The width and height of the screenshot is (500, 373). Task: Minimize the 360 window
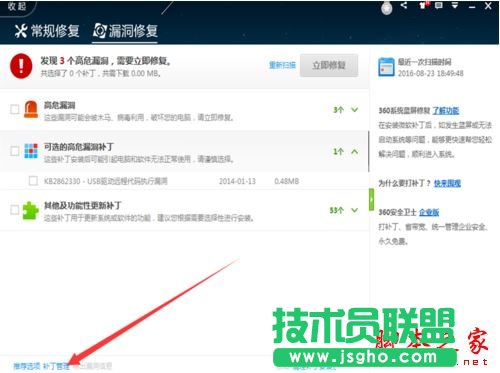tap(472, 6)
